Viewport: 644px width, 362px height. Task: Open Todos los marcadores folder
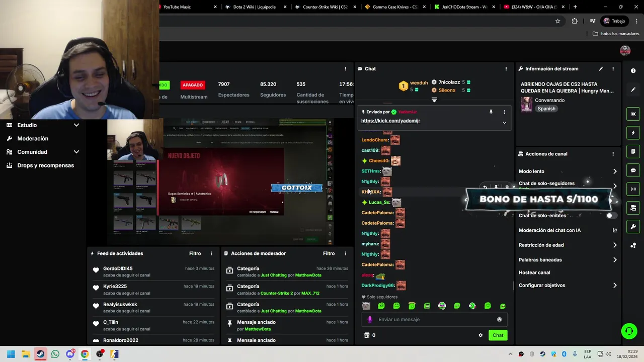click(x=616, y=34)
